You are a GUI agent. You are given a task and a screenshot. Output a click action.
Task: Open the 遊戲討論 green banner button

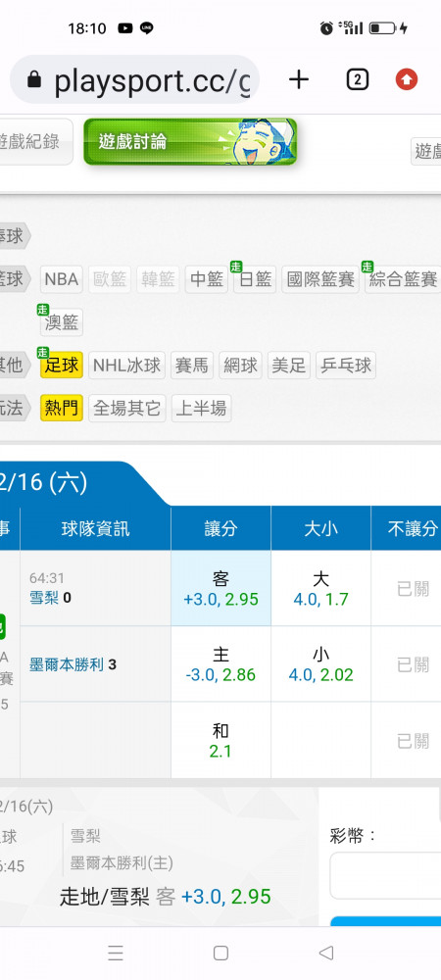(x=190, y=142)
